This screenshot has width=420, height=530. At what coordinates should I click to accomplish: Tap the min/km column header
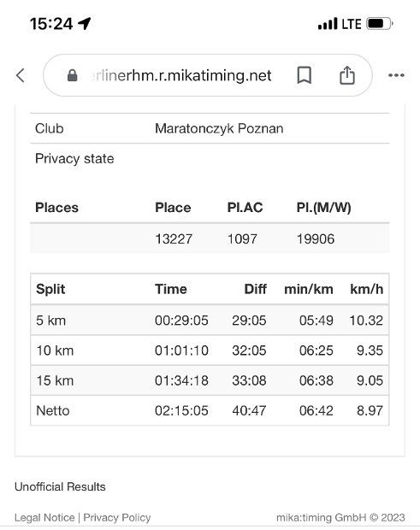309,289
